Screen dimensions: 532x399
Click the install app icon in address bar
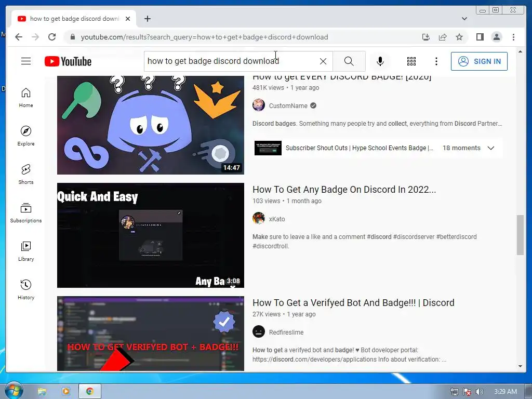click(x=426, y=37)
